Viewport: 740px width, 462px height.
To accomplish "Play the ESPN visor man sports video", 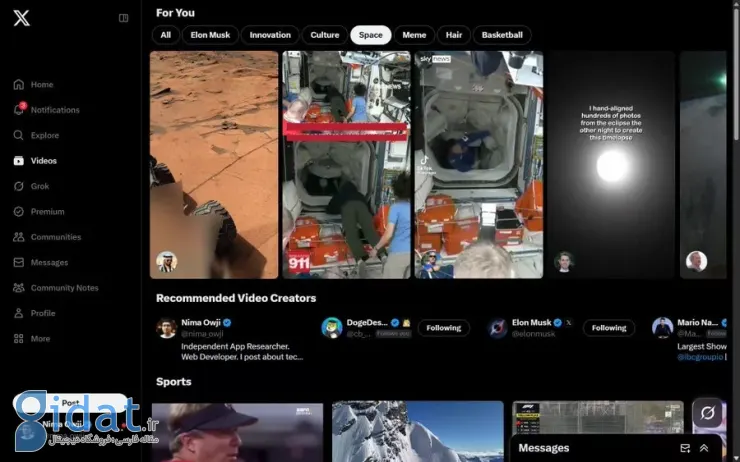I will (x=237, y=432).
